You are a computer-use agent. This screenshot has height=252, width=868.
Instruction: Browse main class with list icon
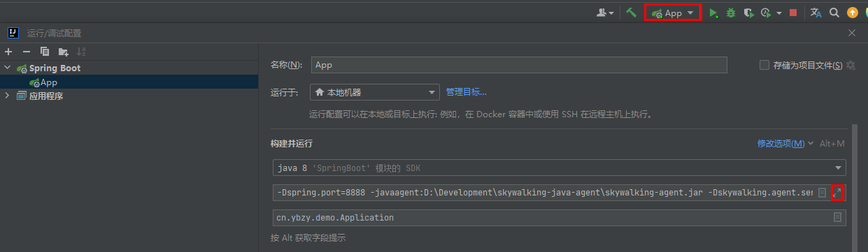coord(837,218)
